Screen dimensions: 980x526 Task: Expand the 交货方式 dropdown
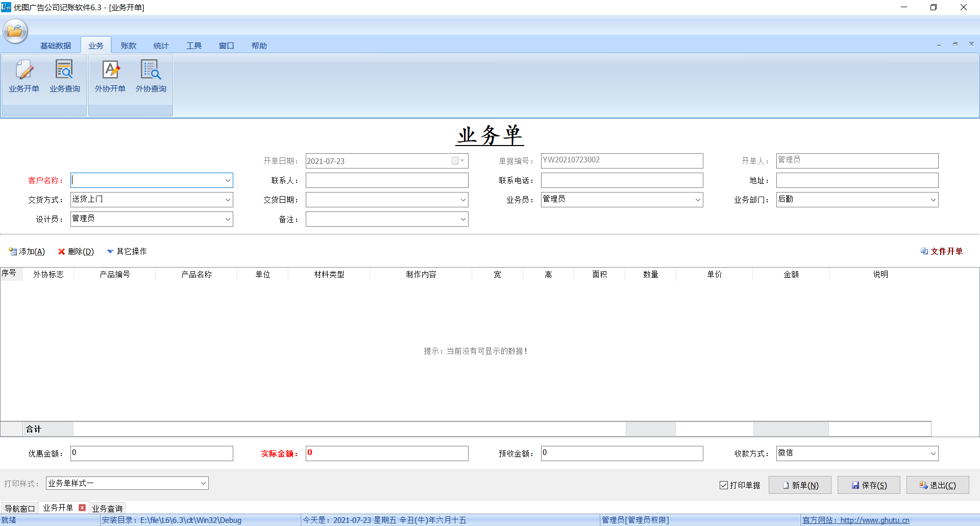228,200
